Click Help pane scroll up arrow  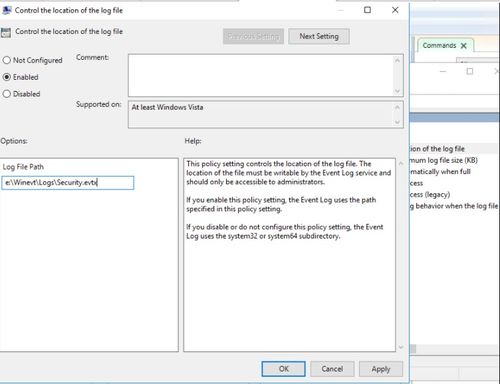click(x=401, y=163)
